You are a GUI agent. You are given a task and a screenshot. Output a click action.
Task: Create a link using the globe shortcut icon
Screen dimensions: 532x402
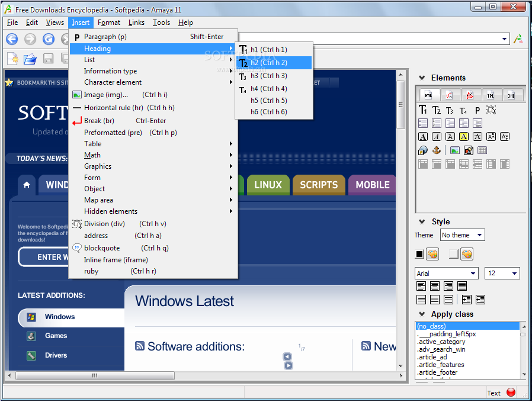pyautogui.click(x=423, y=150)
